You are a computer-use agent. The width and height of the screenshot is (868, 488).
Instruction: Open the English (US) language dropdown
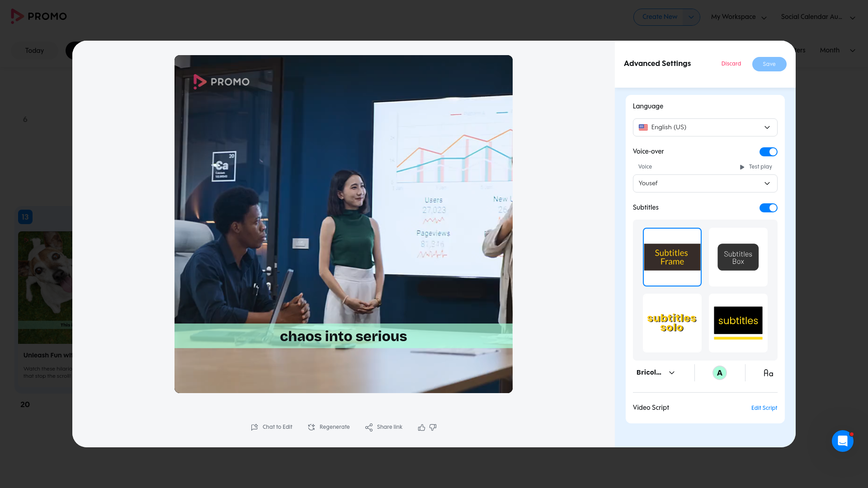point(705,127)
